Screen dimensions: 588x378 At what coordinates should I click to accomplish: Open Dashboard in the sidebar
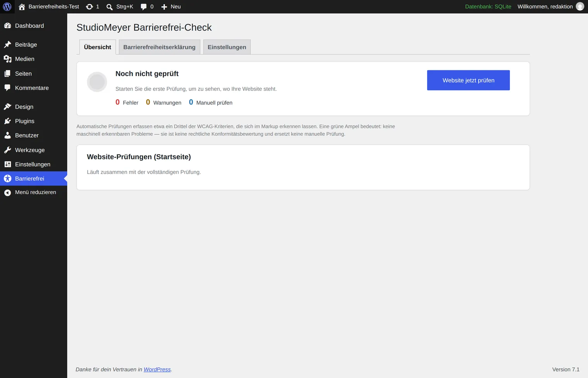34,26
